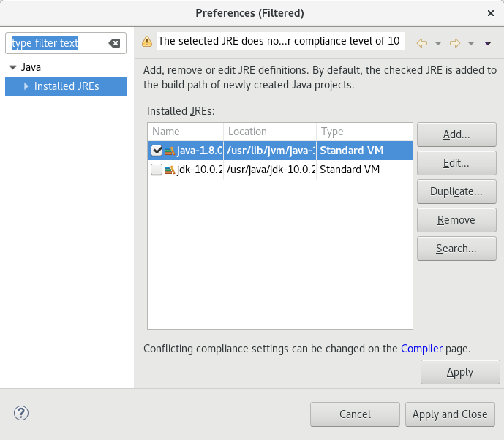
Task: Select Installed JREs in the tree
Action: 67,86
